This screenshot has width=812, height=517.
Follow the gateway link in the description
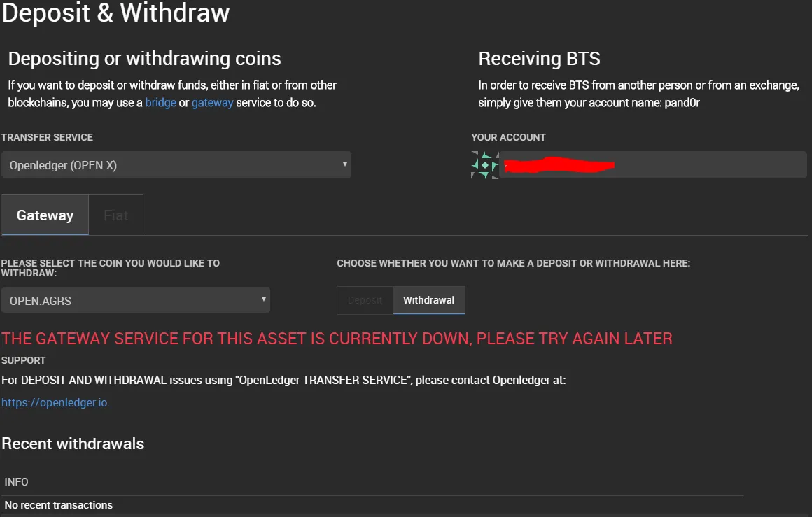pos(212,102)
